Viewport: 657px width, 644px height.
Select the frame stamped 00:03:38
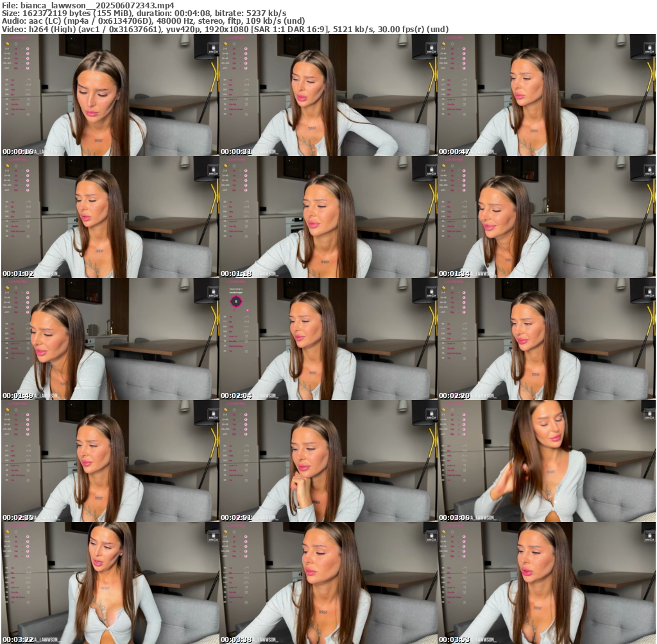click(x=328, y=583)
